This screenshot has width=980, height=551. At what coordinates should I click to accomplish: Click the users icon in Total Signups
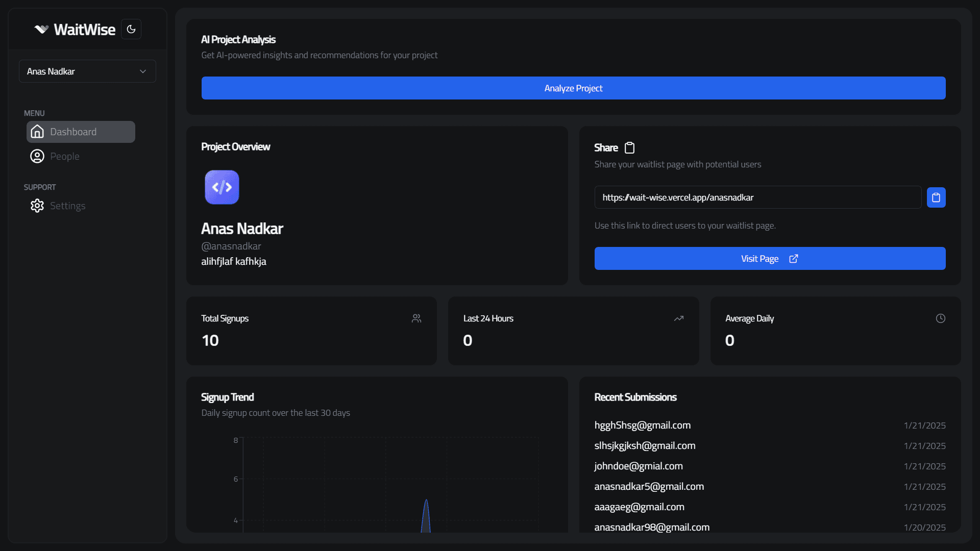tap(416, 318)
